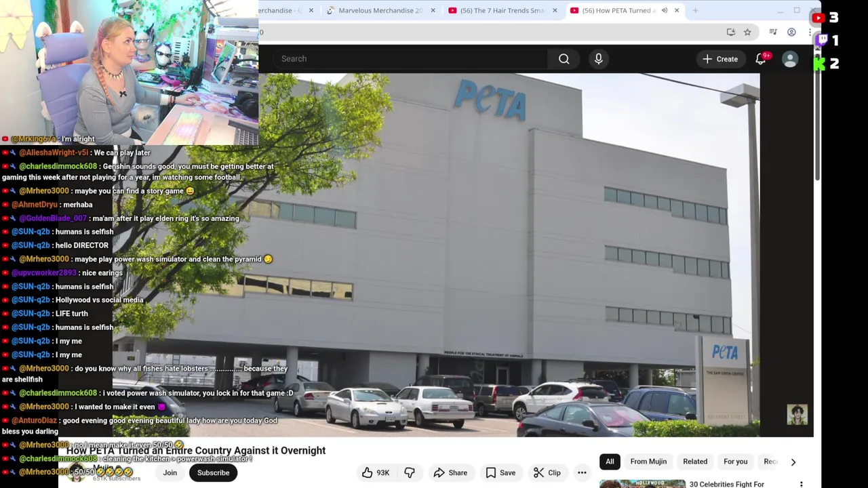Viewport: 868px width, 488px height.
Task: Expand filter chips with right chevron
Action: (793, 462)
